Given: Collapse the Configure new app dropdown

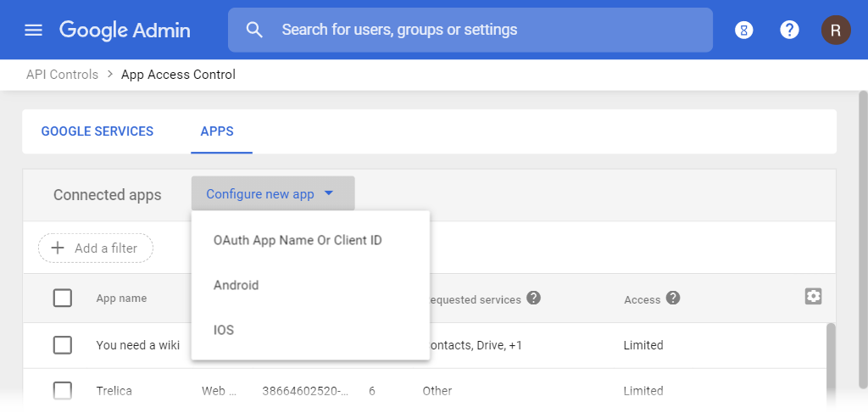Looking at the screenshot, I should [x=272, y=194].
